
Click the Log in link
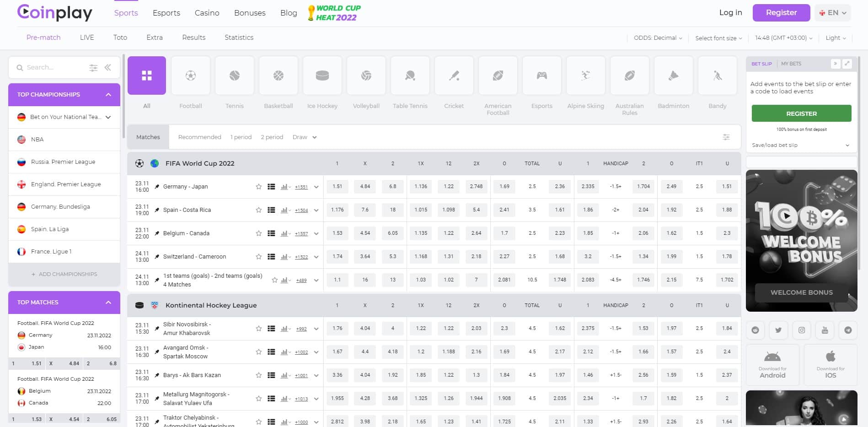(730, 13)
